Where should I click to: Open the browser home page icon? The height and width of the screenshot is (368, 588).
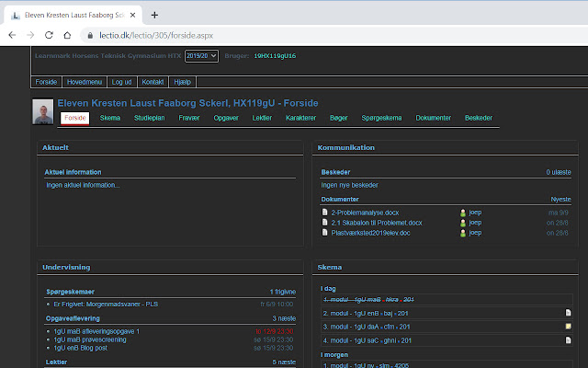click(67, 35)
